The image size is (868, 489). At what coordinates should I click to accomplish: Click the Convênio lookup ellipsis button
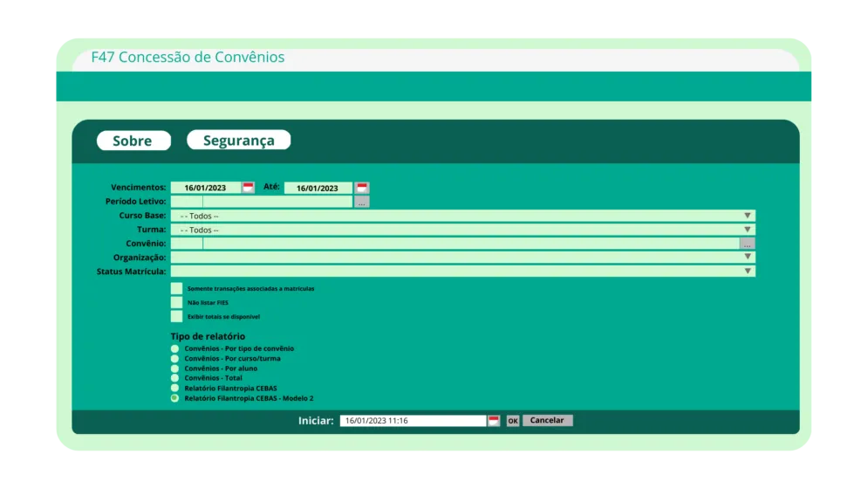(747, 244)
